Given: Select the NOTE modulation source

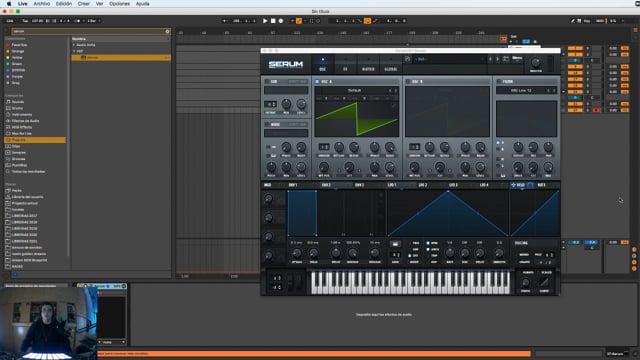Looking at the screenshot, I should pos(542,185).
